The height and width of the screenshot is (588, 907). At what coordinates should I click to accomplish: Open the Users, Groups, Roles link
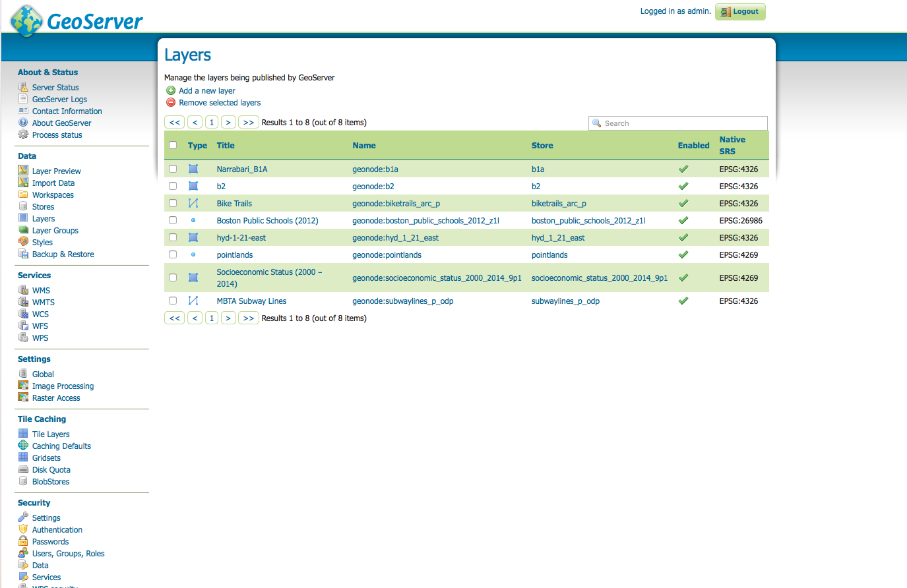pyautogui.click(x=69, y=554)
